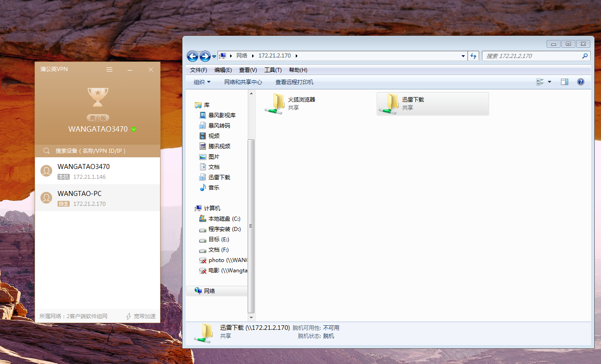
Task: Open view options dropdown arrow
Action: coord(549,82)
